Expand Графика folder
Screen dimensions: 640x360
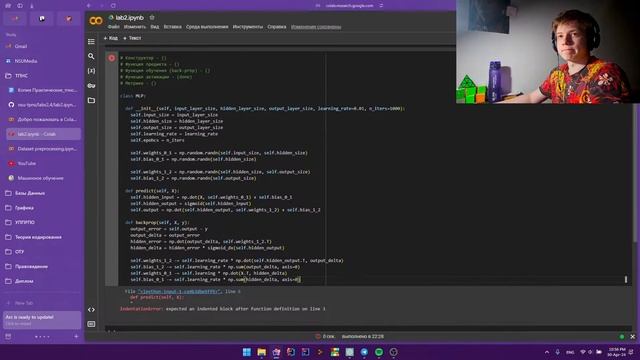click(43, 208)
